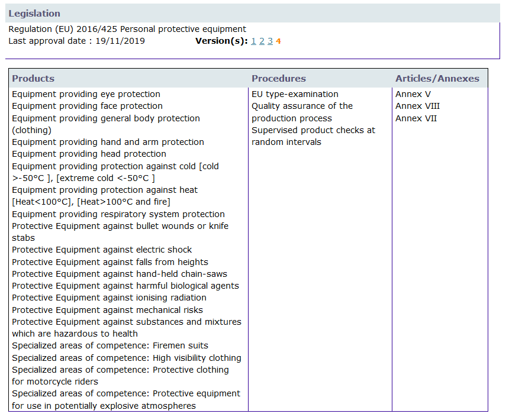
Task: Click Protective clothing for motorcycle riders
Action: [x=120, y=376]
